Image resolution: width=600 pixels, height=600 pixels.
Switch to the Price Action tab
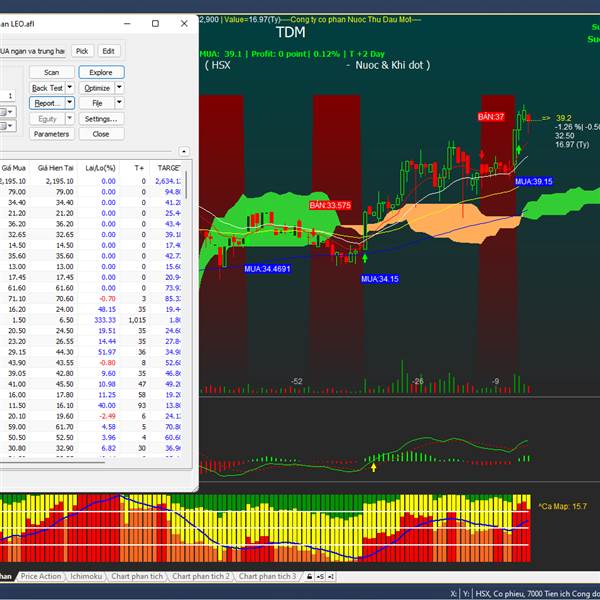pyautogui.click(x=41, y=576)
